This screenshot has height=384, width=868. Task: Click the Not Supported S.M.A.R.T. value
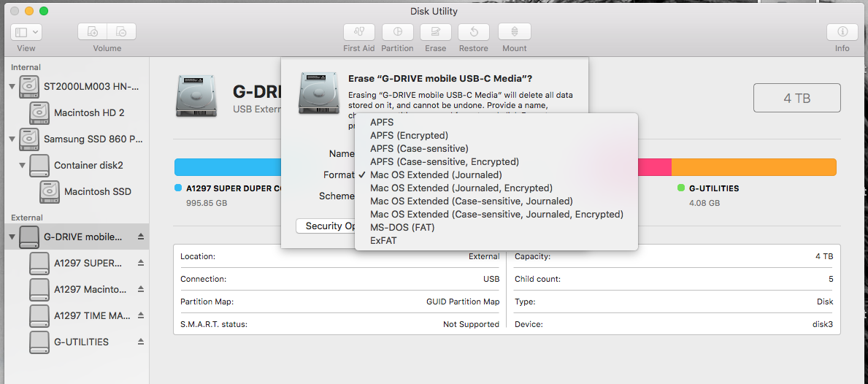point(471,324)
